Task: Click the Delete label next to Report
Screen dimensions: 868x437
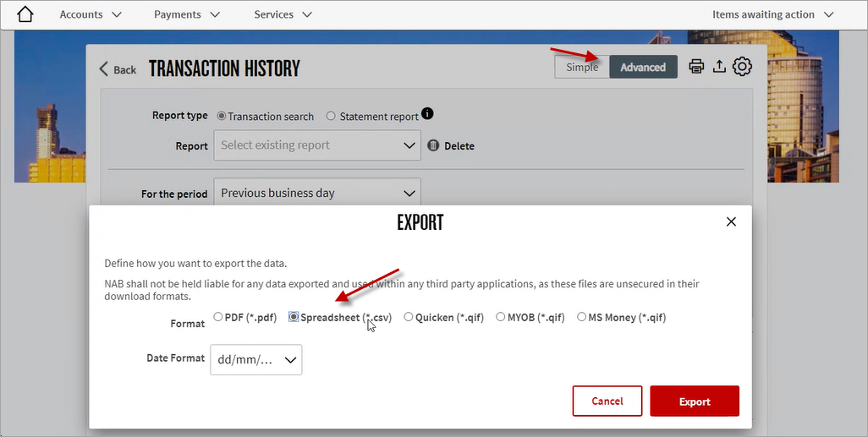Action: (x=459, y=146)
